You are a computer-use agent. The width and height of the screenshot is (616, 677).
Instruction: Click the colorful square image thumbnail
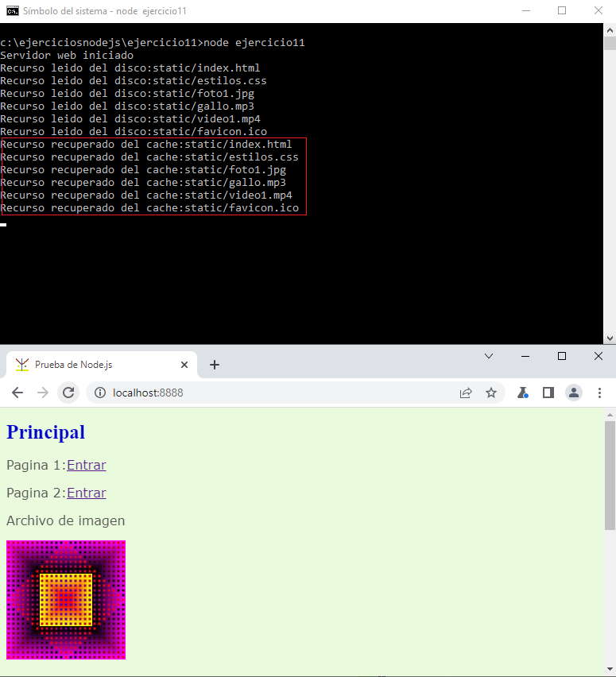point(66,600)
